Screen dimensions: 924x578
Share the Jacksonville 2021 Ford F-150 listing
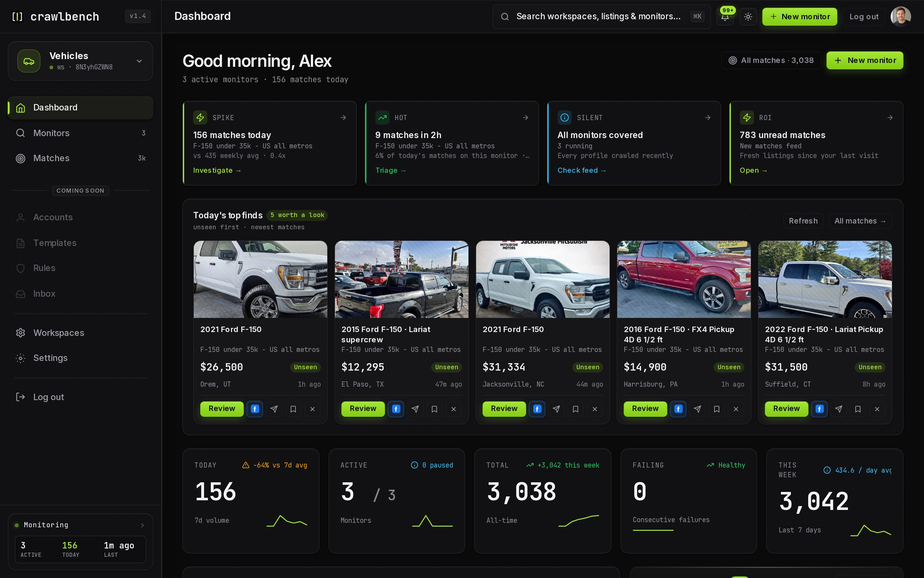coord(556,409)
